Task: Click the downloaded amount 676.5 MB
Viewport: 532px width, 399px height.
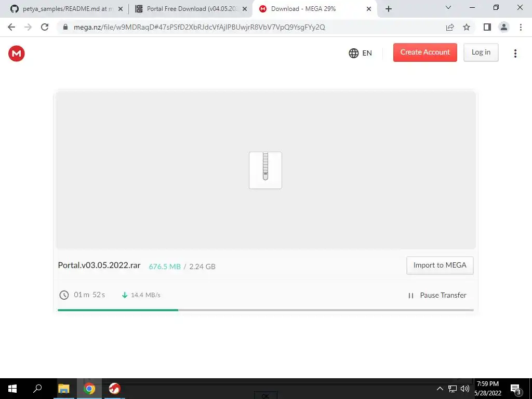Action: point(165,267)
